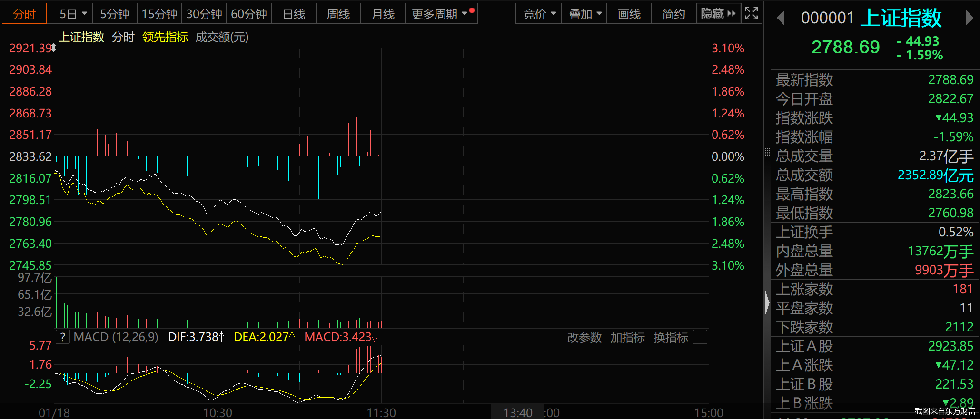Click the DIF:3.738 value
The image size is (980, 419).
196,337
